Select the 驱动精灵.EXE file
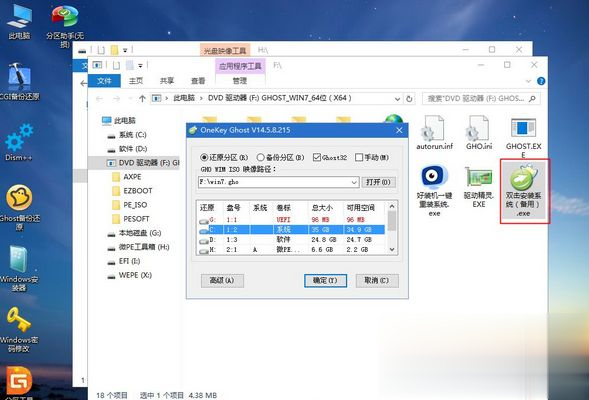 point(479,187)
